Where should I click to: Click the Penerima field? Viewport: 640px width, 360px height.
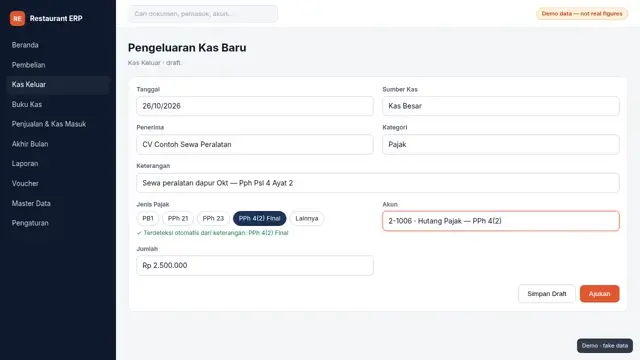click(255, 144)
